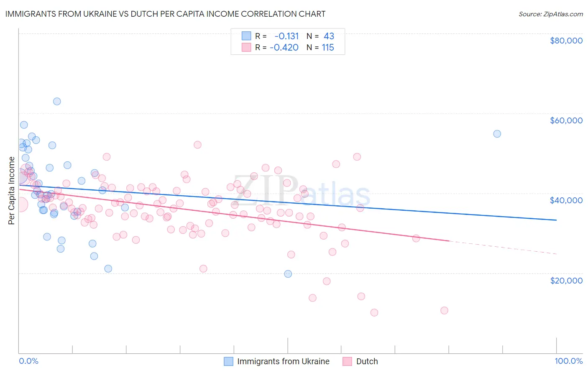Click the $80,000 y-axis label
The height and width of the screenshot is (373, 588).
(566, 41)
